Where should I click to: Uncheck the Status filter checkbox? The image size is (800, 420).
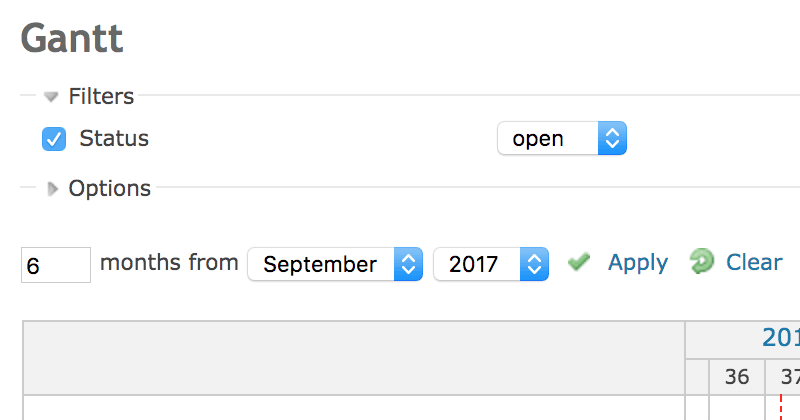point(54,139)
